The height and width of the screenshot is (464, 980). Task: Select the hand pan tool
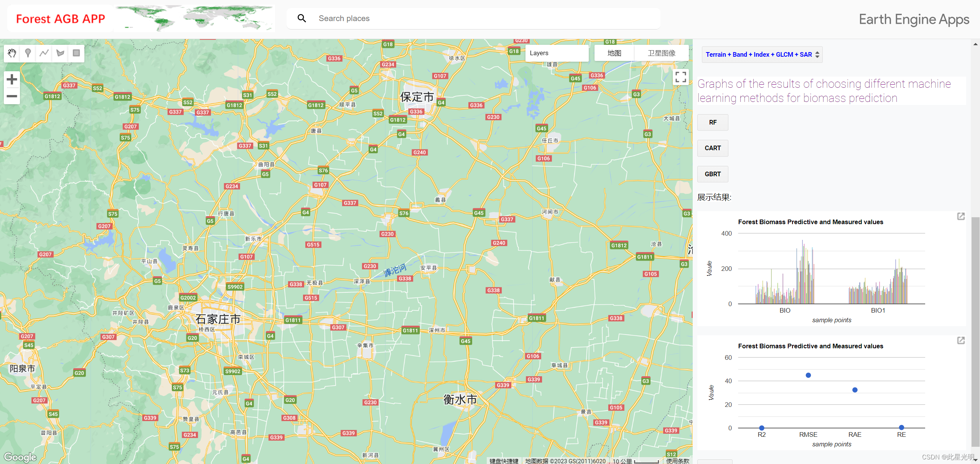[12, 53]
